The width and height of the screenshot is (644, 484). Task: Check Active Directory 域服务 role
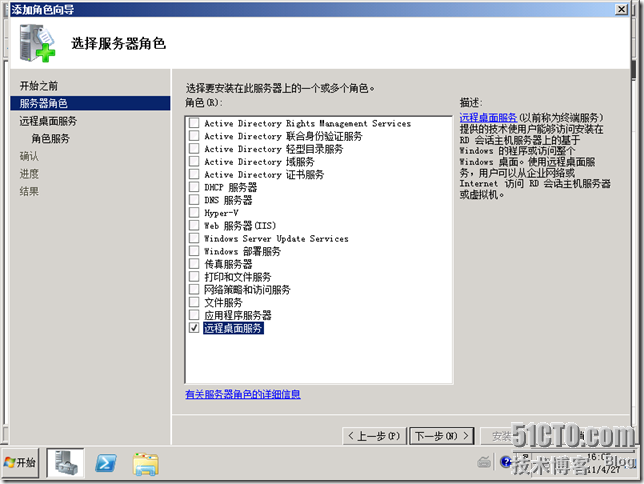coord(194,161)
